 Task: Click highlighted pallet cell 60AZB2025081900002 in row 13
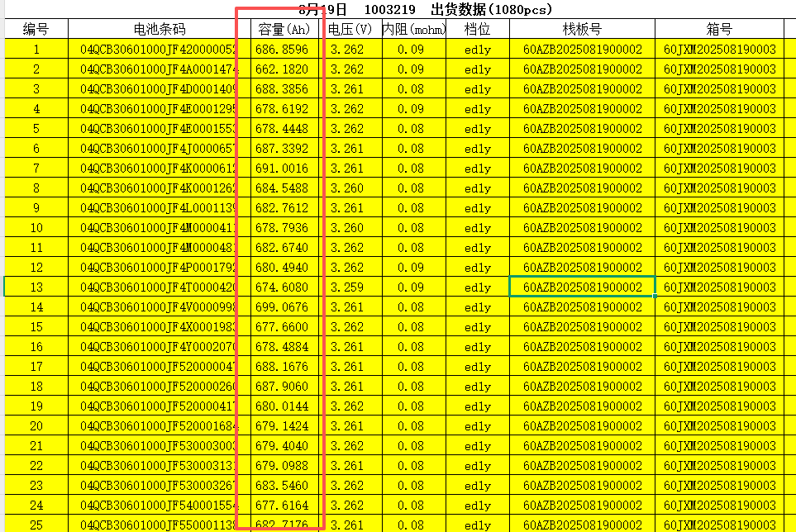[582, 287]
